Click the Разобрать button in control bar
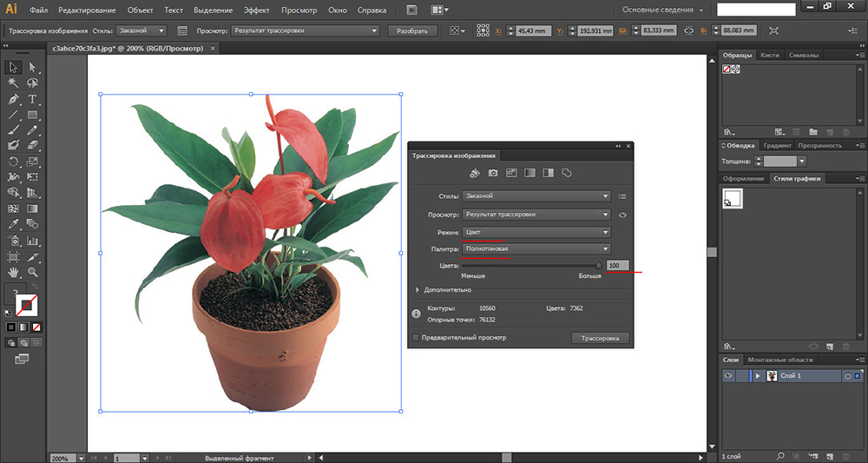Screen dimensions: 868x463 [412, 30]
